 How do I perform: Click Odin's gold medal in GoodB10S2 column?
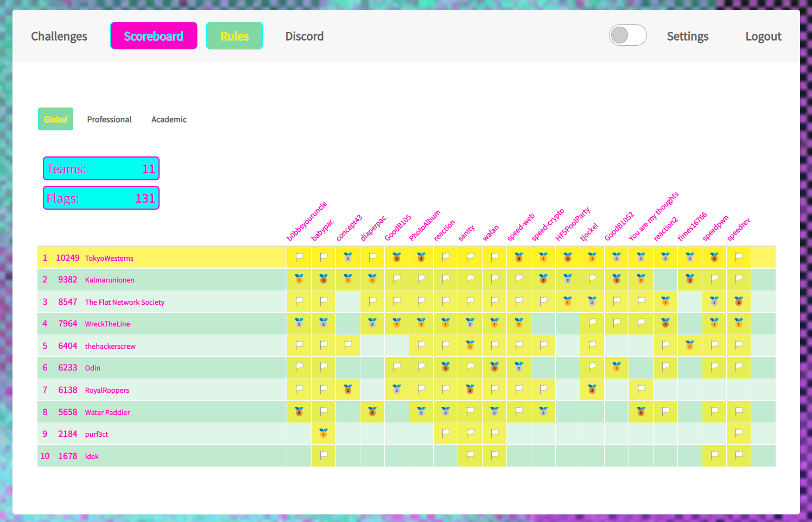617,367
